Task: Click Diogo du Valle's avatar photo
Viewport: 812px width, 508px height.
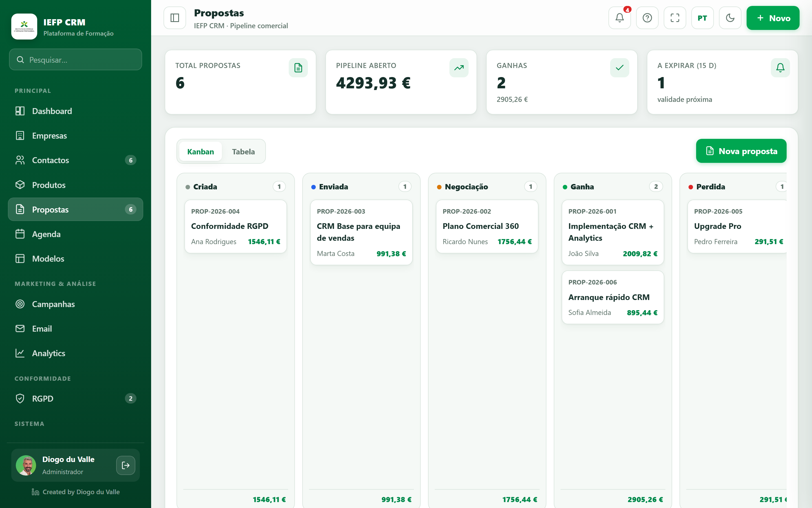Action: click(x=26, y=465)
